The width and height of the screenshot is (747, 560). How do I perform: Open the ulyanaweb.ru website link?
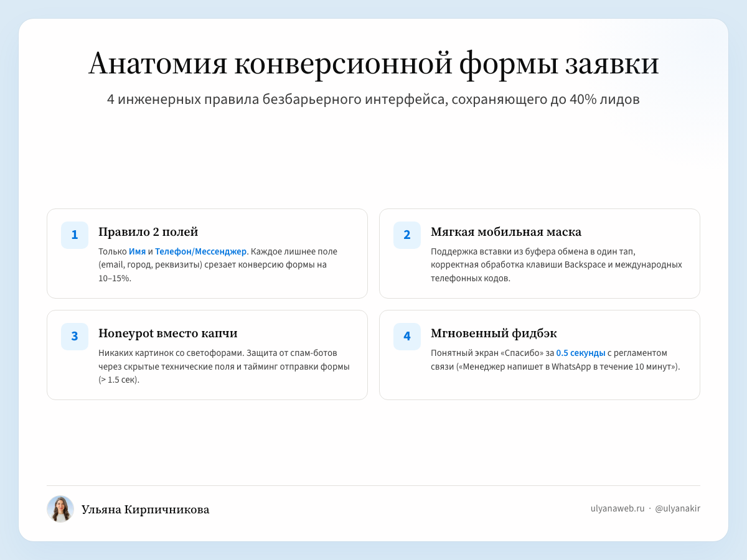point(618,508)
